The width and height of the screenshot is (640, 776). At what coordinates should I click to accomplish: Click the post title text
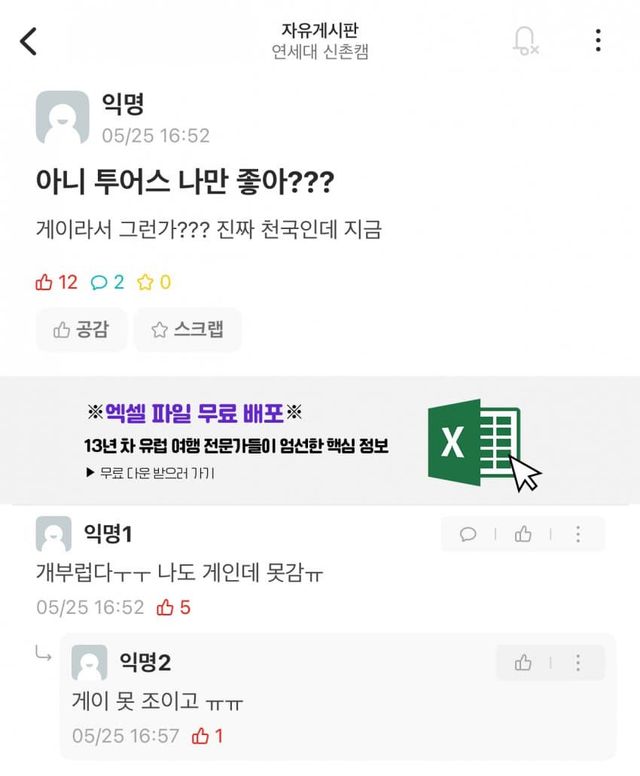184,183
